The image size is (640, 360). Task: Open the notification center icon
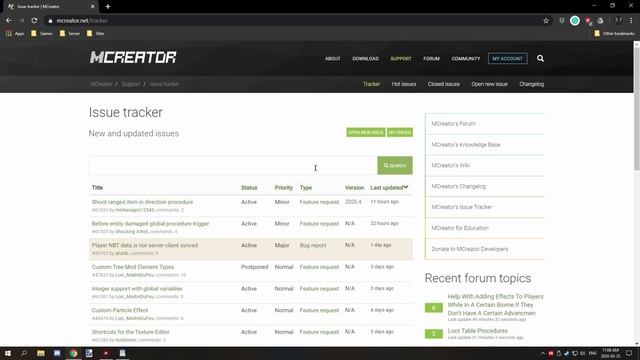(629, 353)
